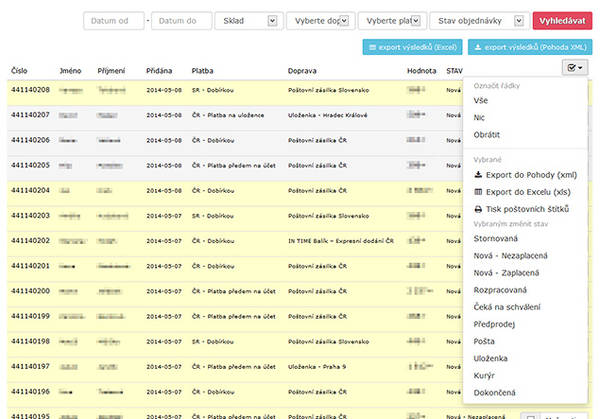Open the Stav objednávky dropdown

click(479, 21)
